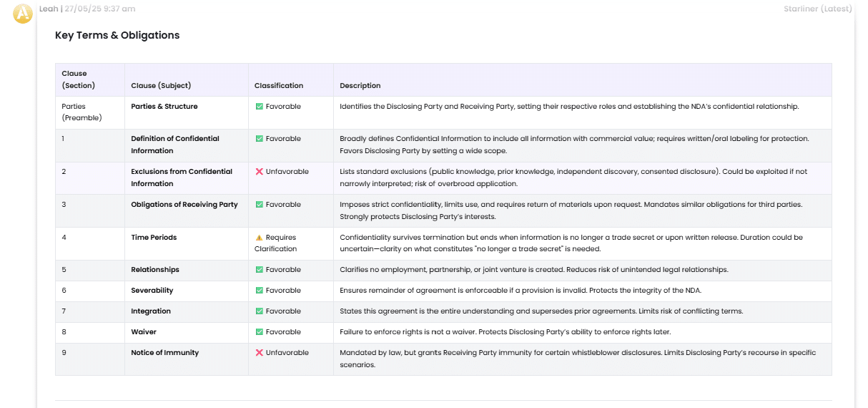The width and height of the screenshot is (868, 408).
Task: Click description starting 'Failure to enforce rights'
Action: tap(505, 332)
